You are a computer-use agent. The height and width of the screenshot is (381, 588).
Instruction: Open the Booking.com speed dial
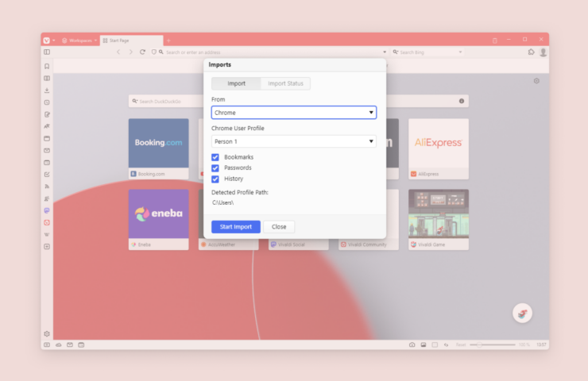[x=158, y=148]
